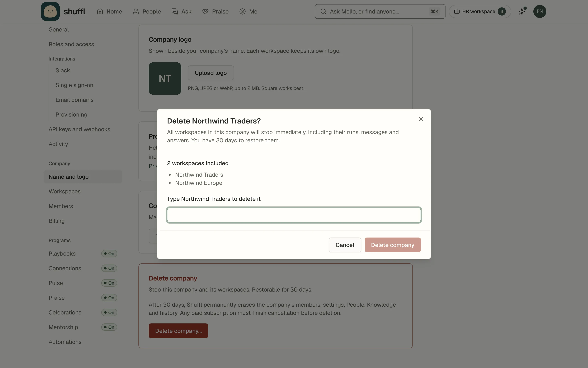Image resolution: width=588 pixels, height=368 pixels.
Task: Click the Ask Mello search field
Action: (380, 11)
